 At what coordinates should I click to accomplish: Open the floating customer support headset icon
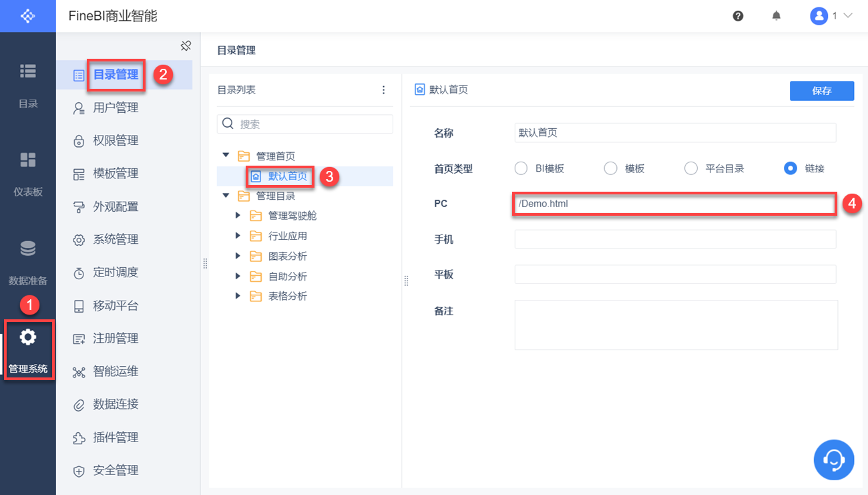click(x=833, y=460)
